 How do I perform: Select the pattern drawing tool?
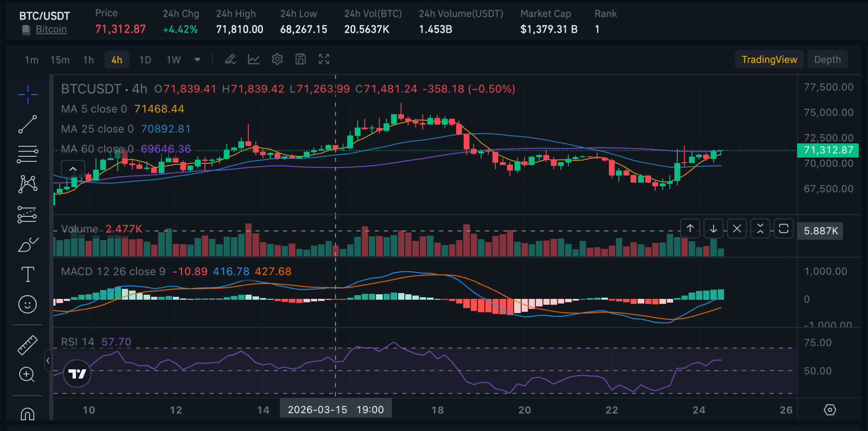28,184
